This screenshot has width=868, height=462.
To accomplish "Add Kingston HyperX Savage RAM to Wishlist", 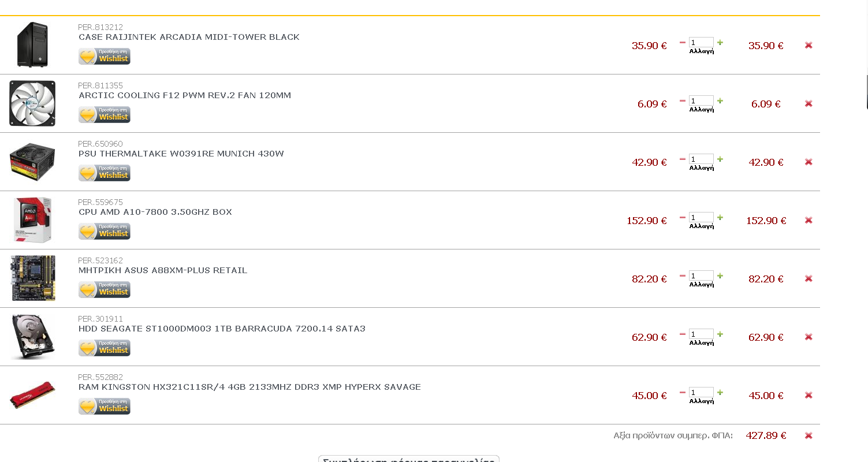I will 105,407.
